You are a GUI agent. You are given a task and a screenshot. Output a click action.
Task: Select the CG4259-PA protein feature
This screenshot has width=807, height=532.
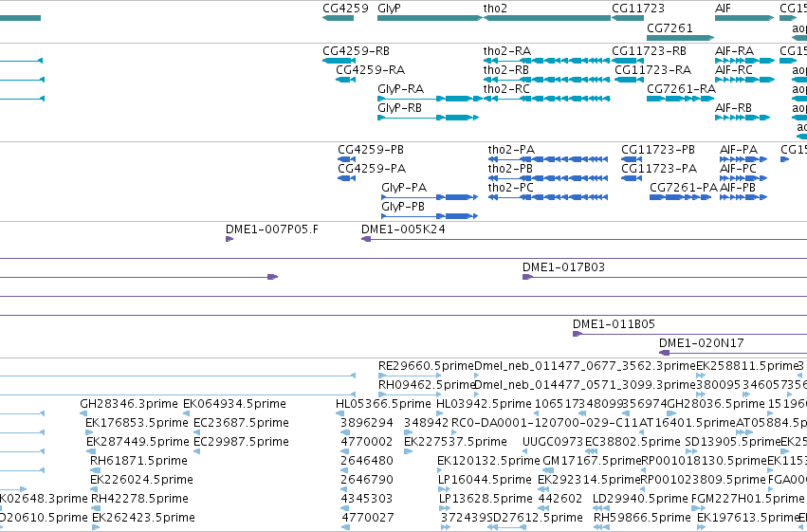click(346, 178)
